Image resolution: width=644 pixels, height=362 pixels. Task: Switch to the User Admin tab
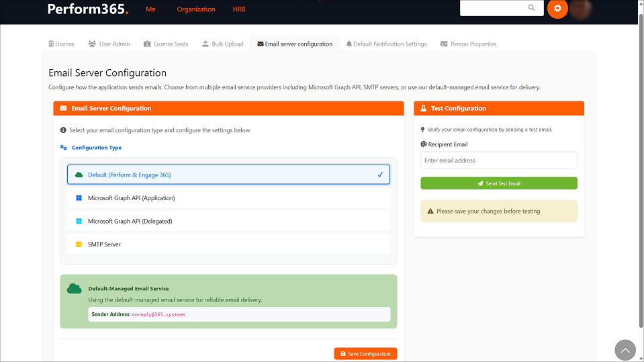[109, 44]
